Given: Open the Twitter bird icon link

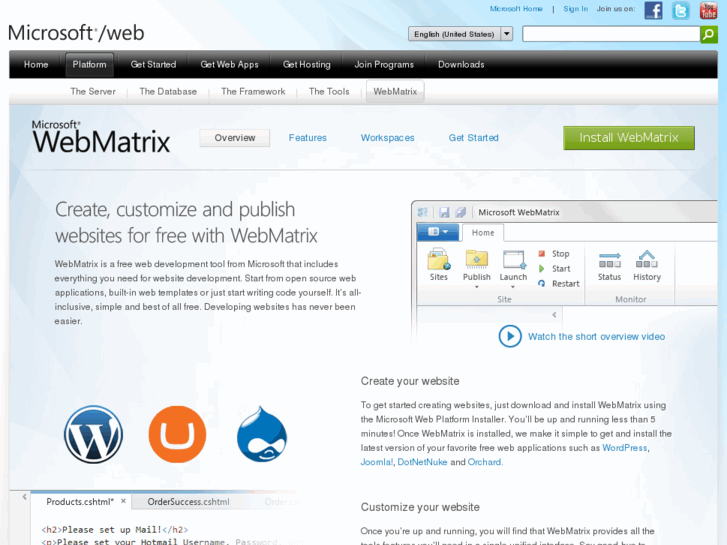Looking at the screenshot, I should [681, 10].
